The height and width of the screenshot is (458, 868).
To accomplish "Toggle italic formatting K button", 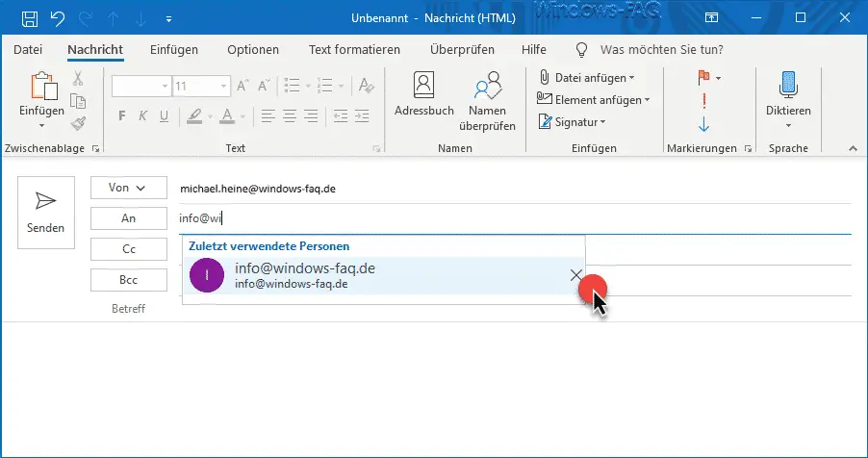I will (142, 115).
